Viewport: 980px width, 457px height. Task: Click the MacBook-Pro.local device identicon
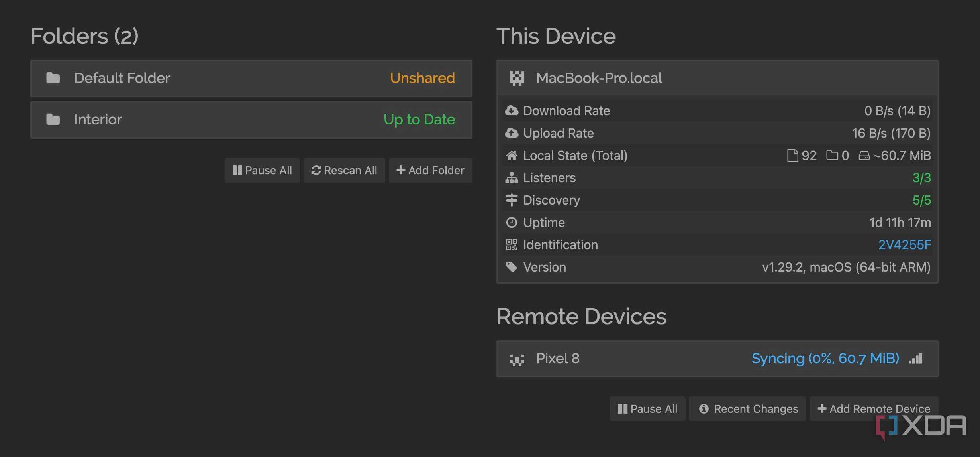(x=517, y=78)
